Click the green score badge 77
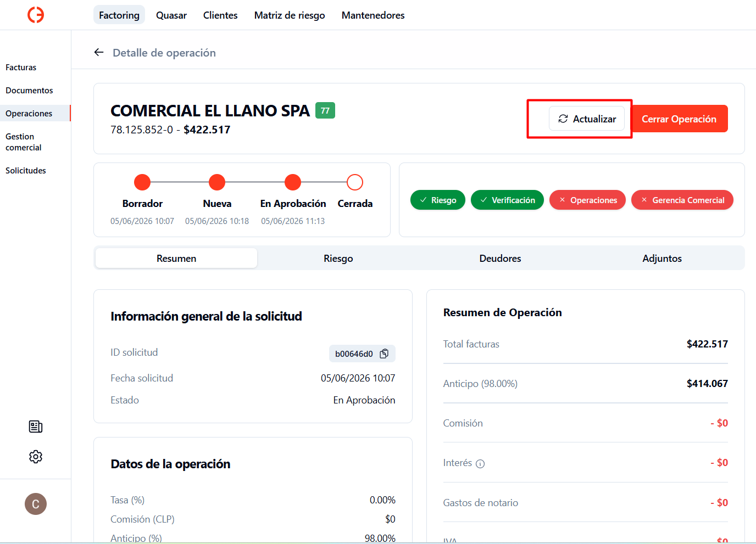 pyautogui.click(x=325, y=110)
